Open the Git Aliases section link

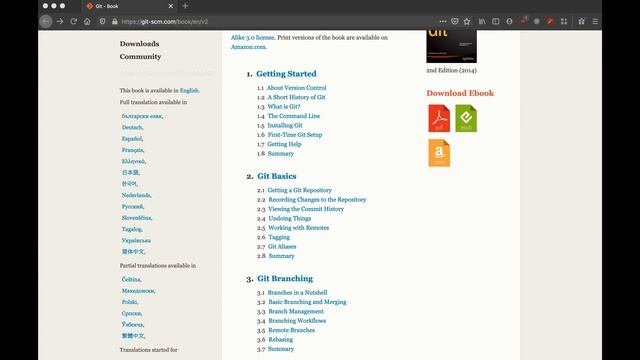tap(282, 247)
